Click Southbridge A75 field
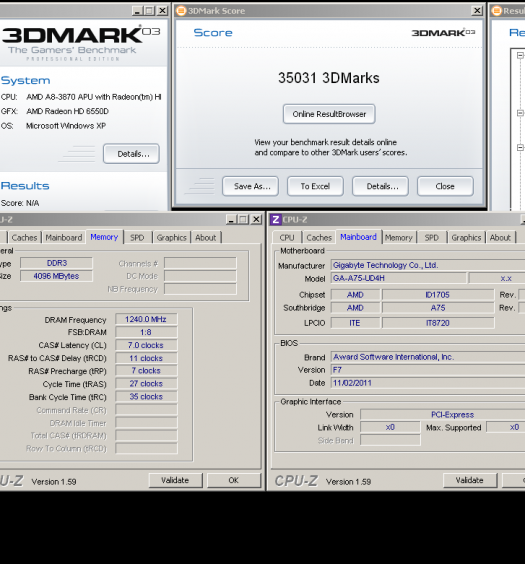The height and width of the screenshot is (564, 525). click(x=438, y=308)
